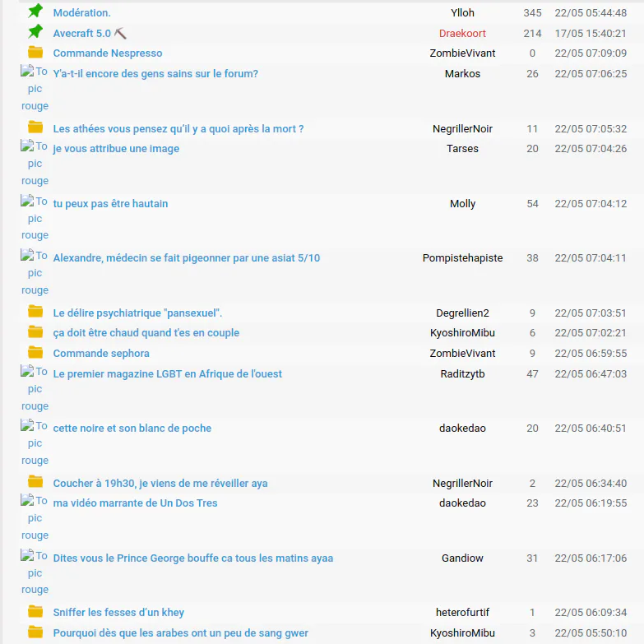Click author name Pompistehapiste
Screen dimensions: 644x644
point(462,257)
